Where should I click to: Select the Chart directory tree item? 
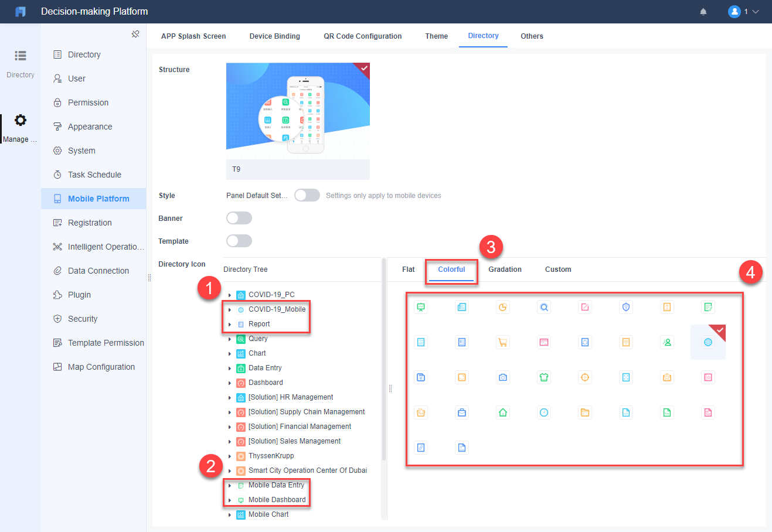pos(257,353)
